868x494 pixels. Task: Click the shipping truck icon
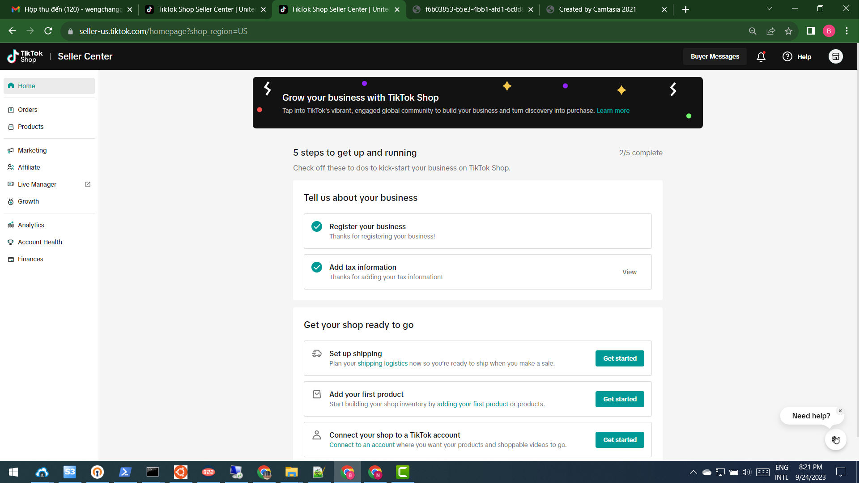pos(317,353)
